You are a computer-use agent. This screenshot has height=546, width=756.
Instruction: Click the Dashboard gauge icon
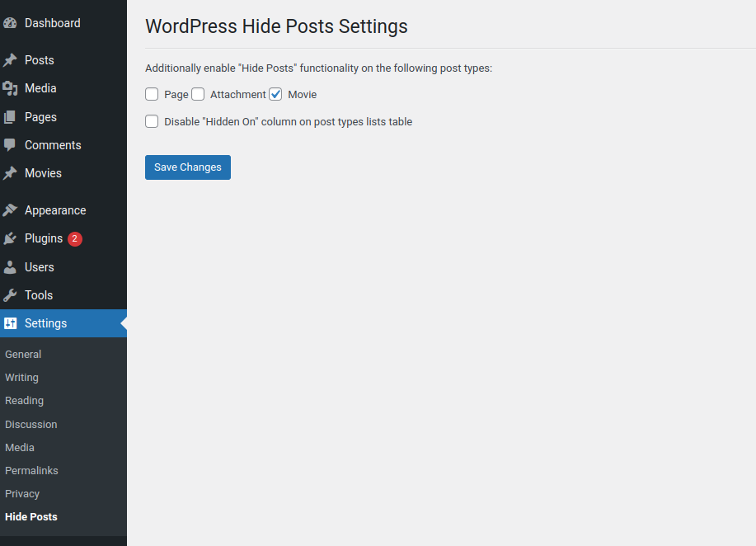coord(10,23)
